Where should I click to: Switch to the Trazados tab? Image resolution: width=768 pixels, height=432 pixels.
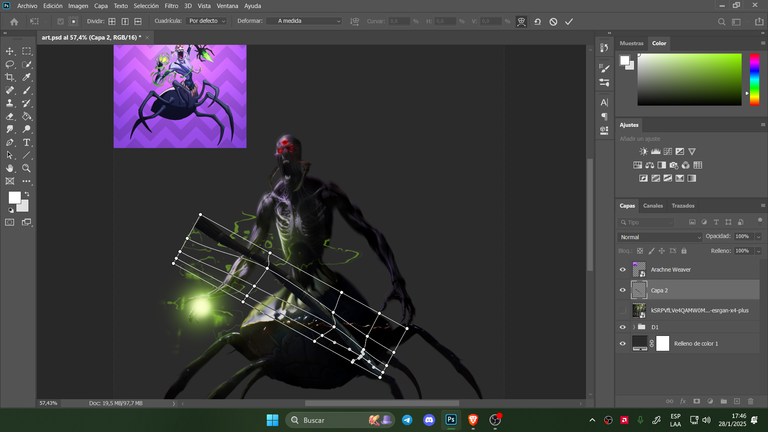683,206
